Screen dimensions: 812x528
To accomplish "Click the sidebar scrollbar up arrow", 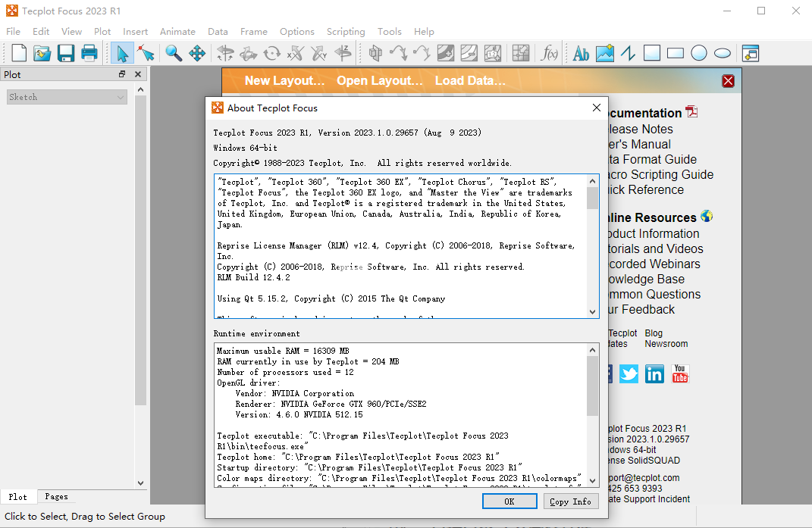I will 140,89.
